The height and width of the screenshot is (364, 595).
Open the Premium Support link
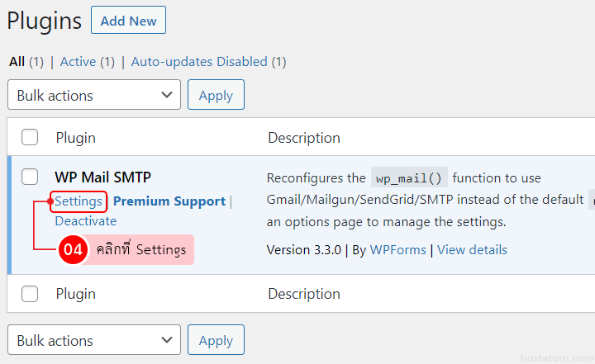click(169, 201)
